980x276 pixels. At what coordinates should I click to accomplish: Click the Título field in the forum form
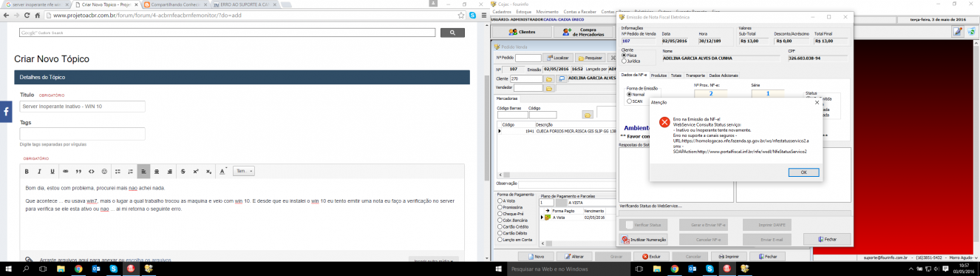click(x=82, y=107)
